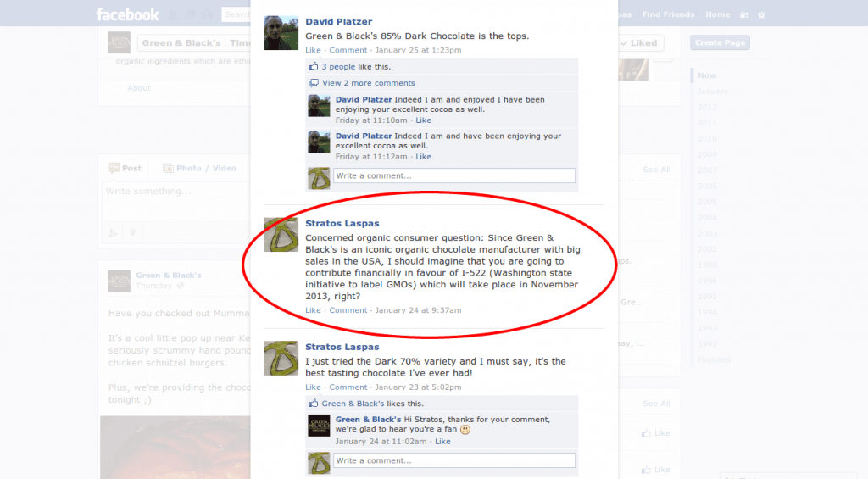The height and width of the screenshot is (479, 868).
Task: Expand 'View 2 more comments' thread
Action: pos(368,83)
